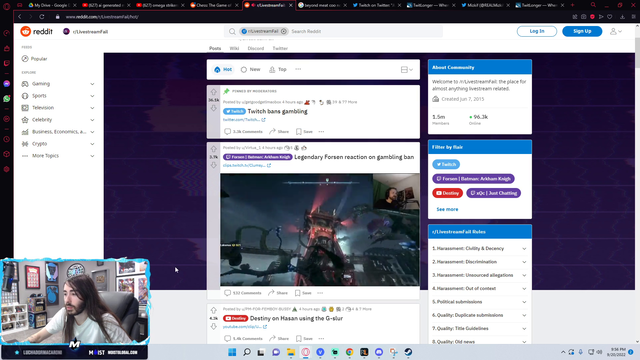The height and width of the screenshot is (360, 640).
Task: Open the Popular feed in sidebar
Action: (35, 59)
